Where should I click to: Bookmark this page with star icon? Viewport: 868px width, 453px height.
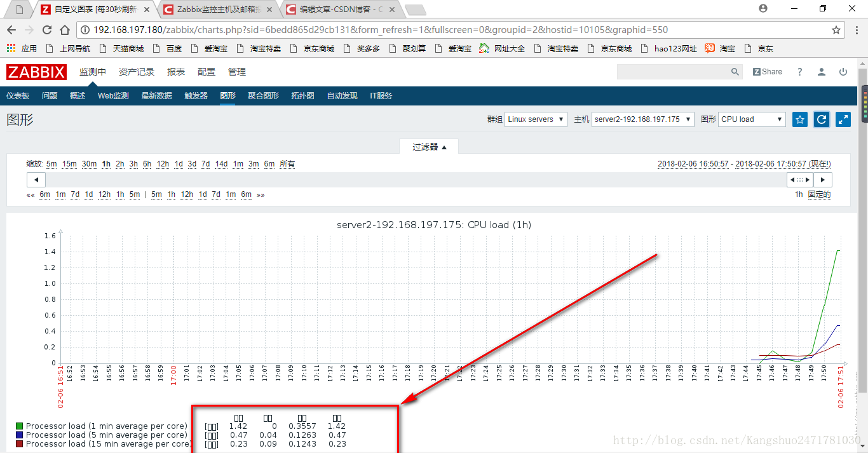[836, 30]
